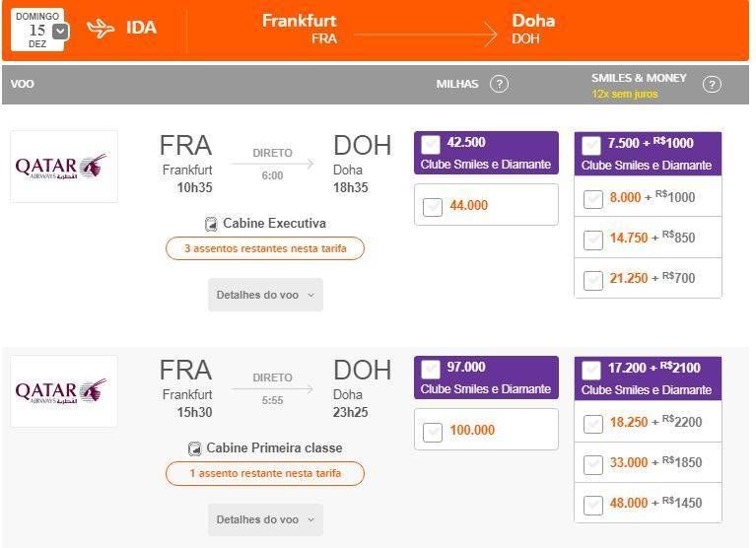Click the SMILES & MONEY column header

click(x=639, y=78)
